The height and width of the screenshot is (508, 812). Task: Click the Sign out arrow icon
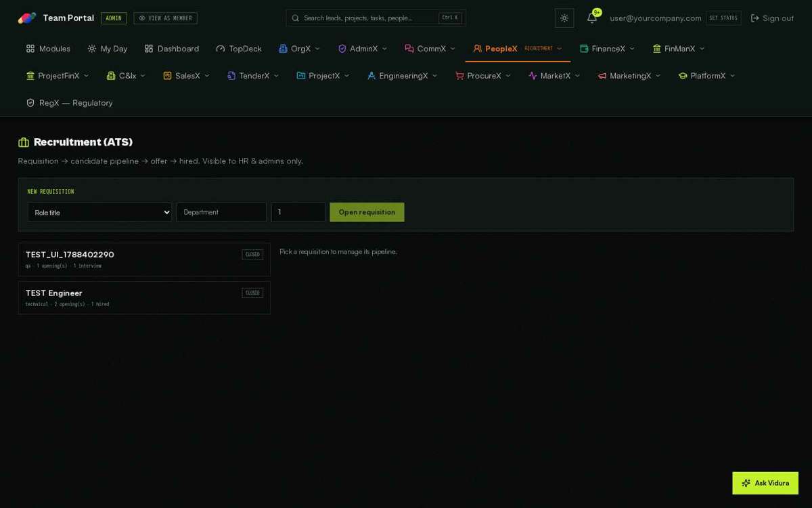755,18
